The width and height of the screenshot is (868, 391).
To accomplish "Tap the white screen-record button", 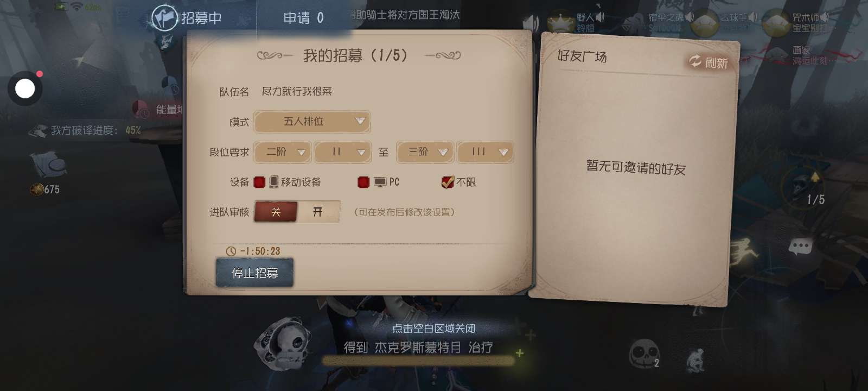I will pyautogui.click(x=25, y=89).
